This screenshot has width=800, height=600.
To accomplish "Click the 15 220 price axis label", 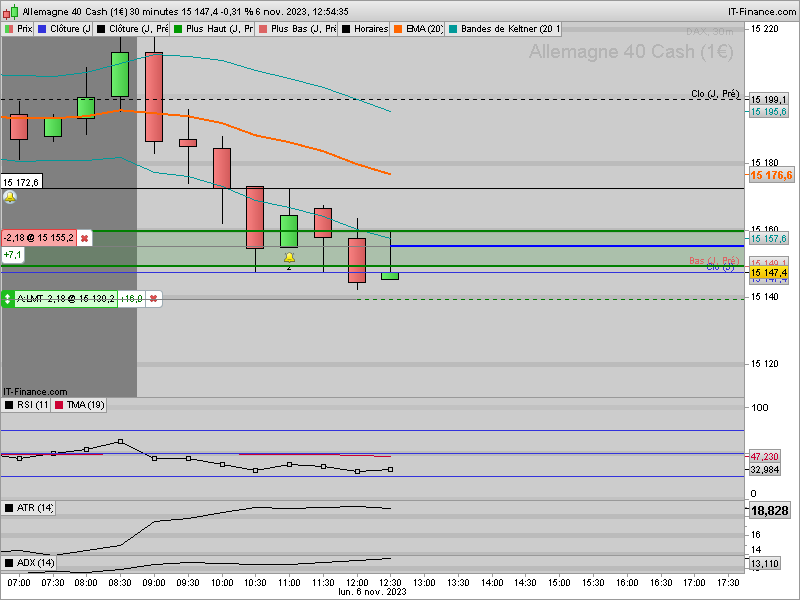I will (x=764, y=29).
